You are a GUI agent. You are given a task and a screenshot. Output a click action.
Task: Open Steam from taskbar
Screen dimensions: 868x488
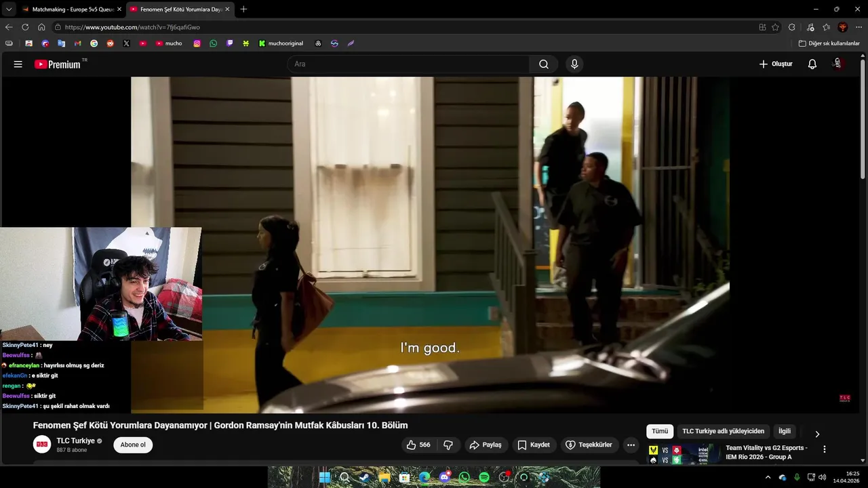[x=364, y=477]
